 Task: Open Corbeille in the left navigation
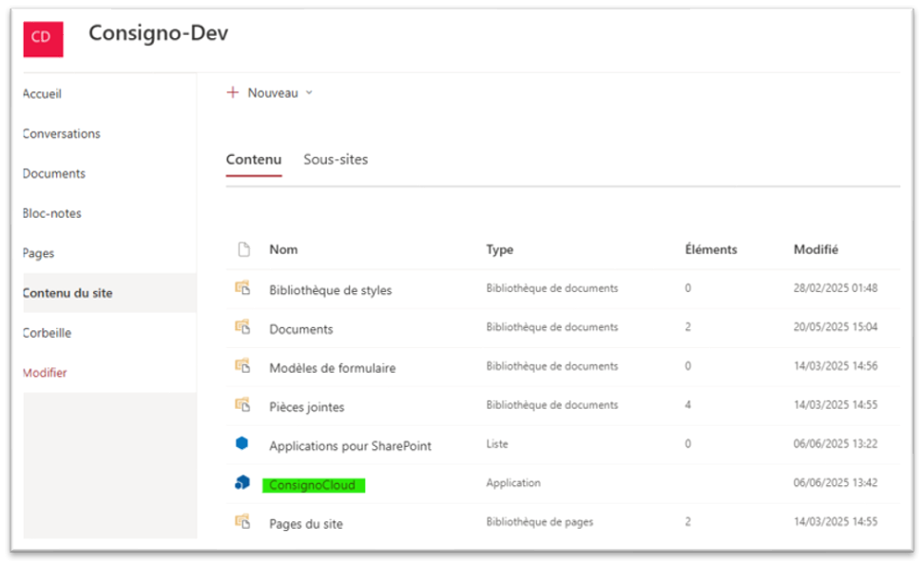[x=47, y=333]
